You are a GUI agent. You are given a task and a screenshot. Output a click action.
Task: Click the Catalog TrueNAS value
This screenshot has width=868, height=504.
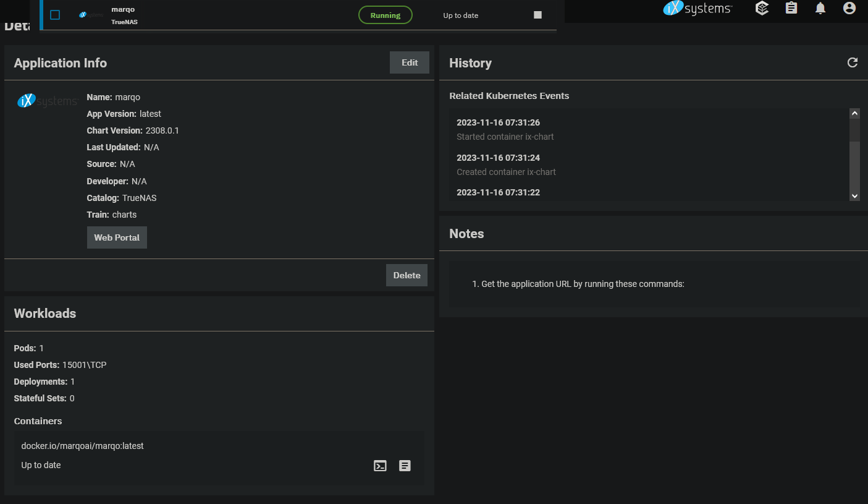[139, 198]
